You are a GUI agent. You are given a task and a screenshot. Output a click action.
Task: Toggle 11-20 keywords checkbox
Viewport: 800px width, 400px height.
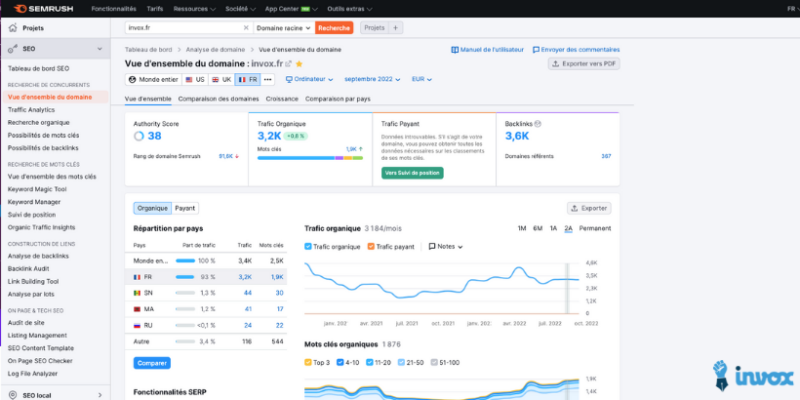369,363
